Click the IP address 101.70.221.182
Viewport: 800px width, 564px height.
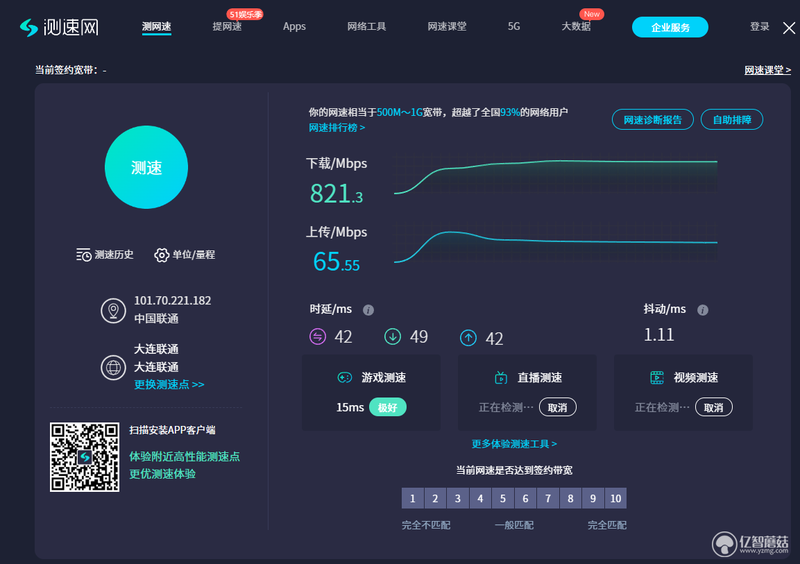tap(172, 301)
